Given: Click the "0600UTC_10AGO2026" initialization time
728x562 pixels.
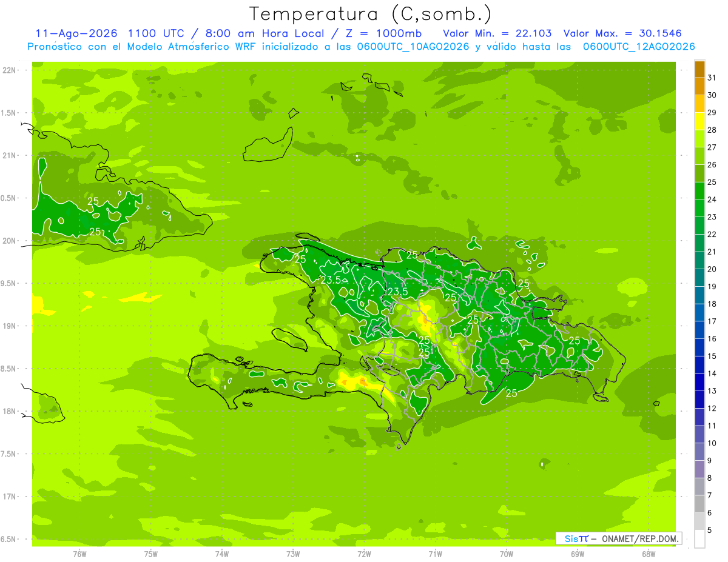Looking at the screenshot, I should pyautogui.click(x=414, y=47).
